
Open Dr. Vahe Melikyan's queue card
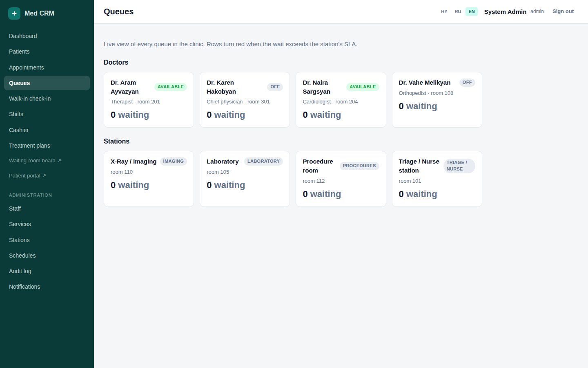pyautogui.click(x=437, y=100)
